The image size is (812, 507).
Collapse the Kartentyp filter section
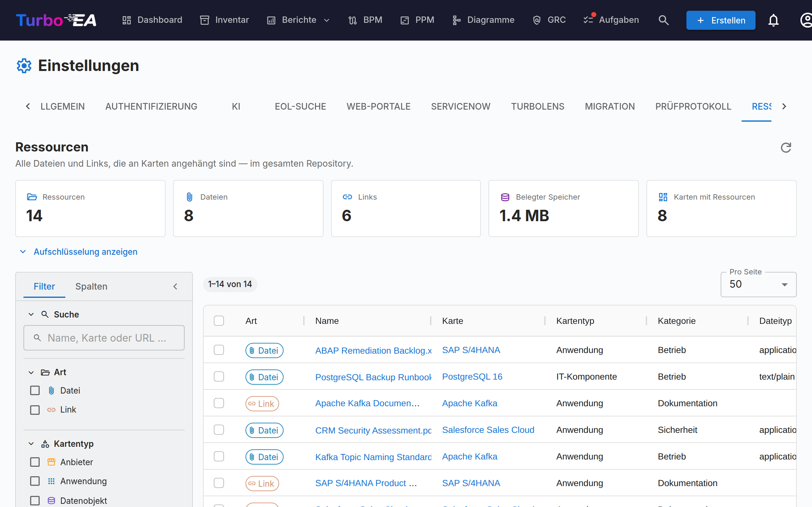(31, 444)
